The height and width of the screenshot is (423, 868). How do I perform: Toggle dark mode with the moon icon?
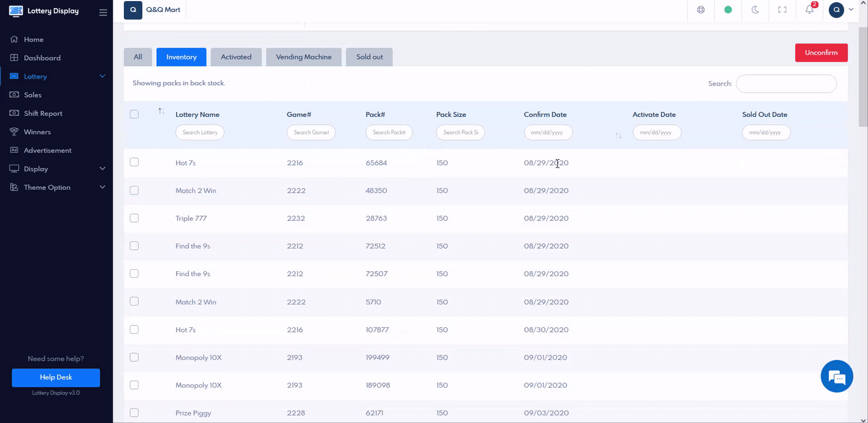pos(755,10)
